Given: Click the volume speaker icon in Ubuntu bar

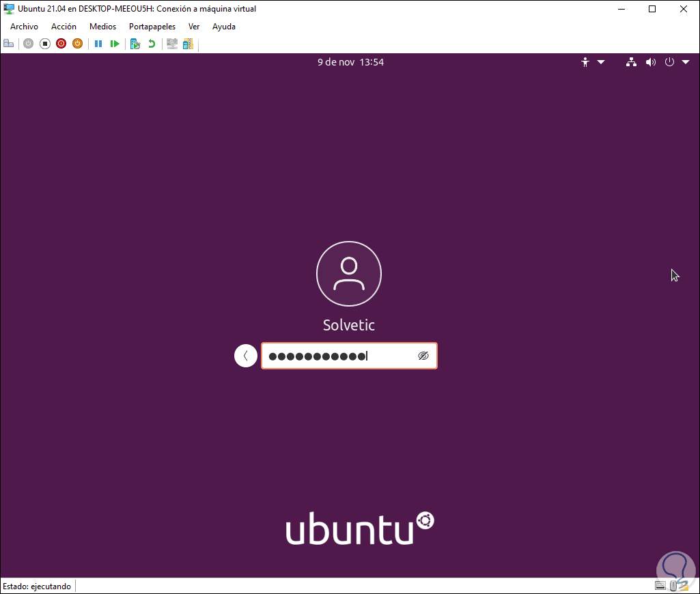Looking at the screenshot, I should pyautogui.click(x=651, y=63).
